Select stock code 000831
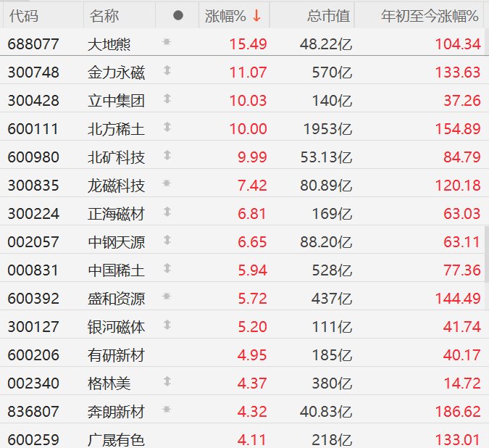This screenshot has height=448, width=489. pyautogui.click(x=33, y=270)
